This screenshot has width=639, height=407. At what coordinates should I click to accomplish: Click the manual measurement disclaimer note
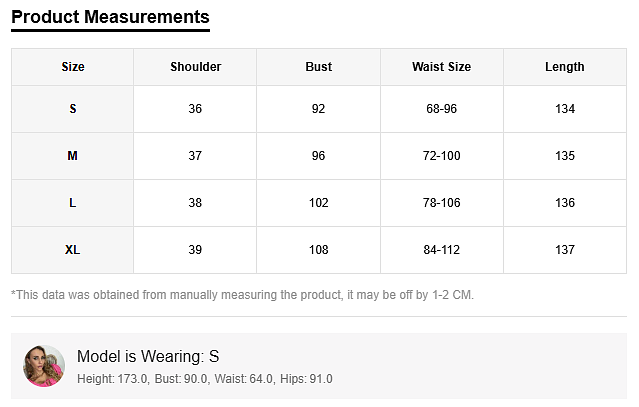(242, 295)
